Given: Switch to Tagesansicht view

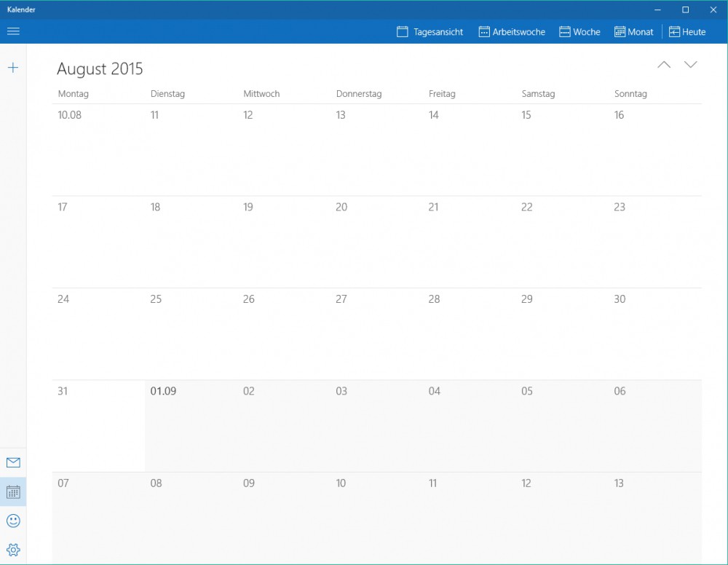Looking at the screenshot, I should 430,32.
